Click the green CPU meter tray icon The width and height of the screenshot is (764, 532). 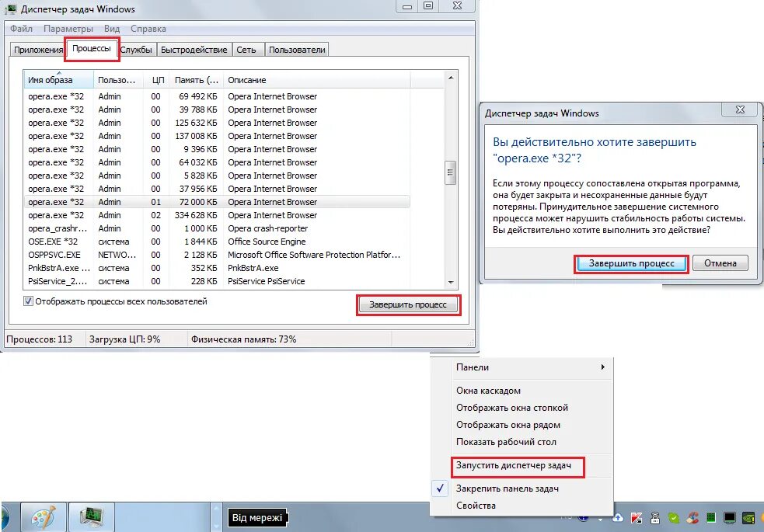tap(711, 518)
